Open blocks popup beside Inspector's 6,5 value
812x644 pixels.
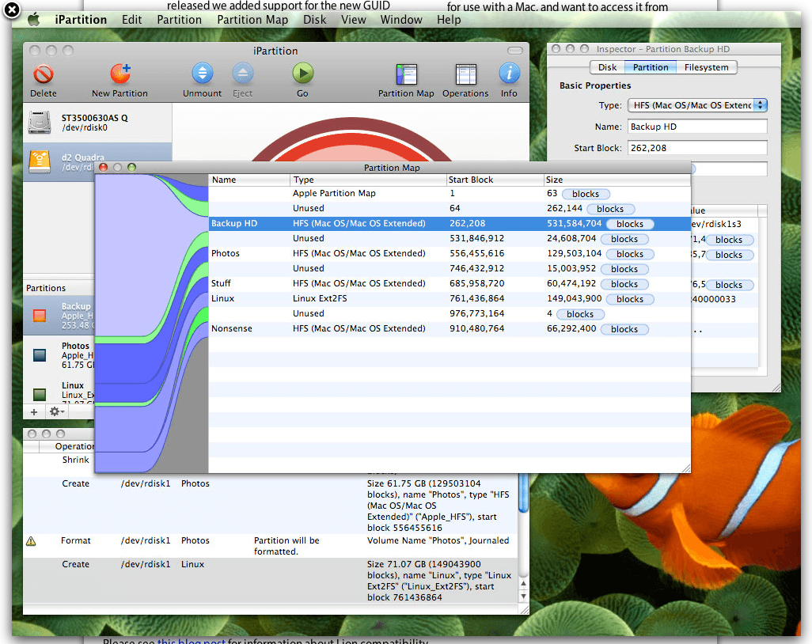point(729,286)
